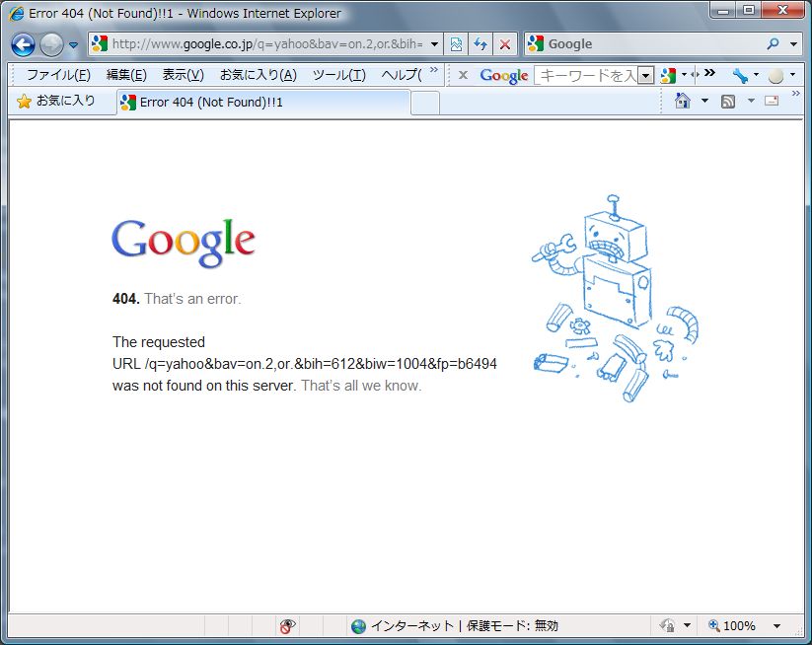The width and height of the screenshot is (812, 645).
Task: Open the RSS feeds dropdown arrow
Action: [x=752, y=101]
